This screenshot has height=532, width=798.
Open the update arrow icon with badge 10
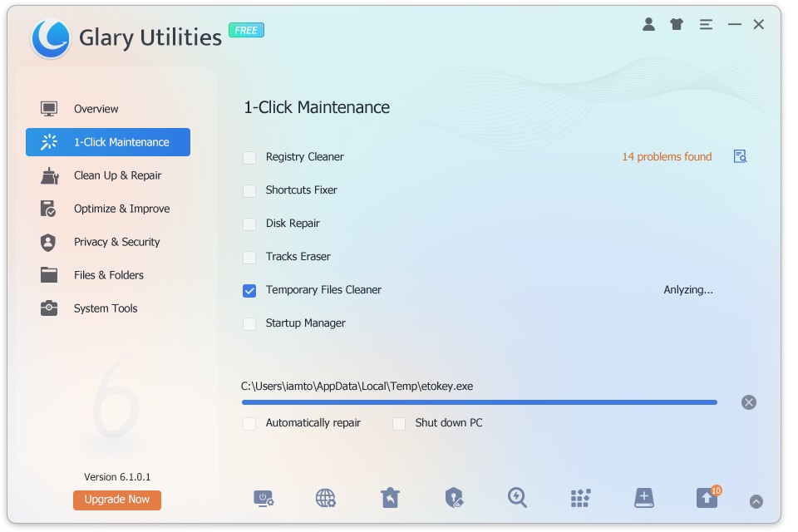point(707,498)
